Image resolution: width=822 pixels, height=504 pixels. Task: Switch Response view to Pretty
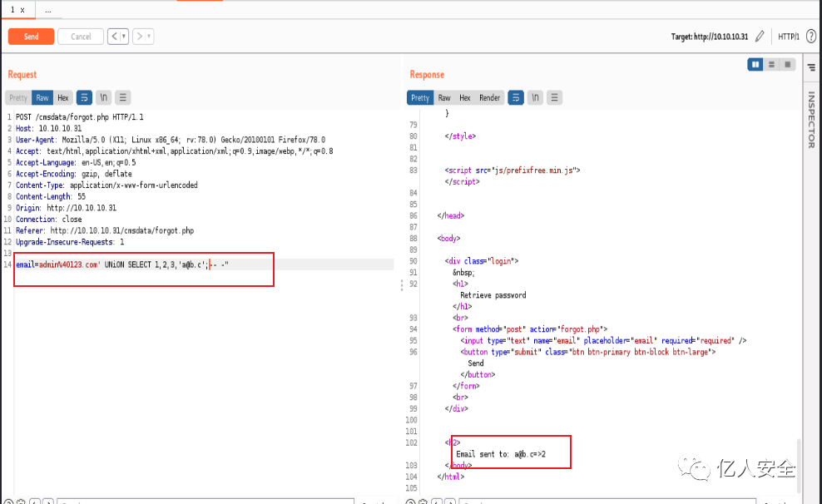pyautogui.click(x=420, y=98)
